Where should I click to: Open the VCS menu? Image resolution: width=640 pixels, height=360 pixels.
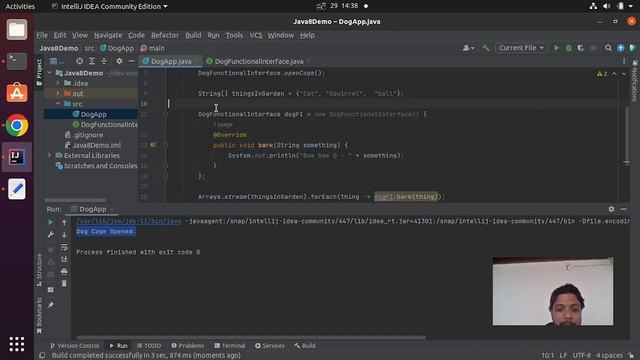pyautogui.click(x=256, y=35)
